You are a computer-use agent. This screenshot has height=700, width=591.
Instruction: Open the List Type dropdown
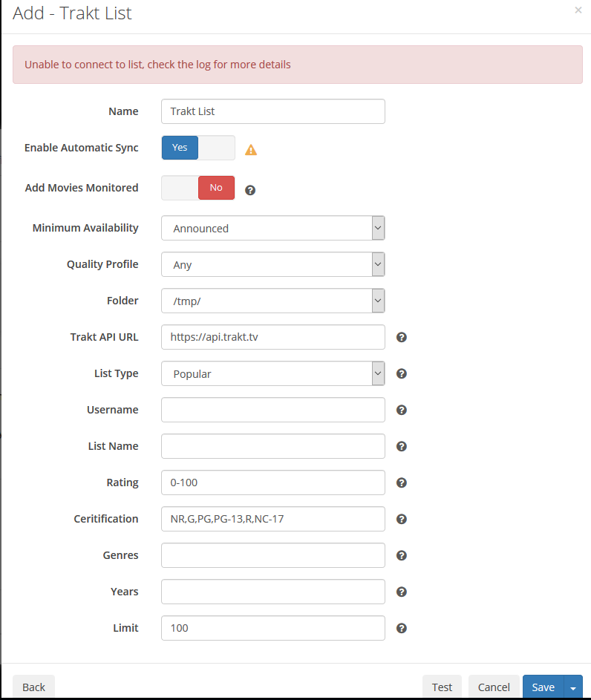point(273,373)
